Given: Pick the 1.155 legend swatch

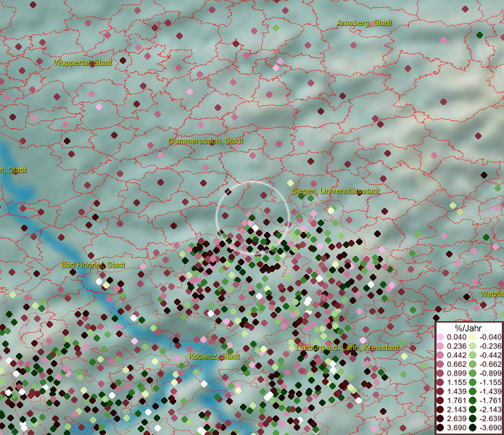Looking at the screenshot, I should (440, 382).
